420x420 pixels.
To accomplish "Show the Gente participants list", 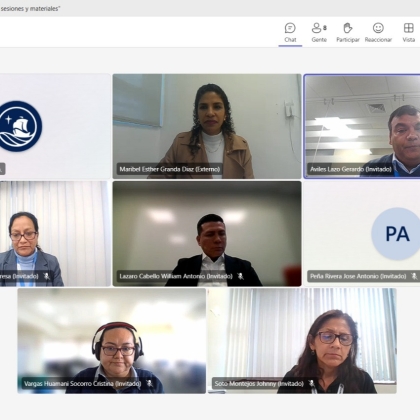I will [x=319, y=33].
